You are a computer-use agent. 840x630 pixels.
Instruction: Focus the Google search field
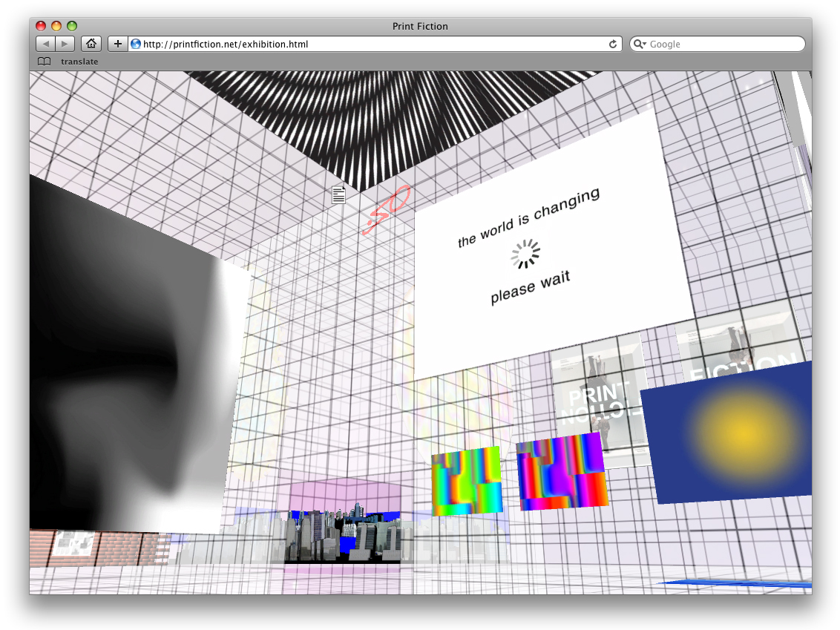723,44
